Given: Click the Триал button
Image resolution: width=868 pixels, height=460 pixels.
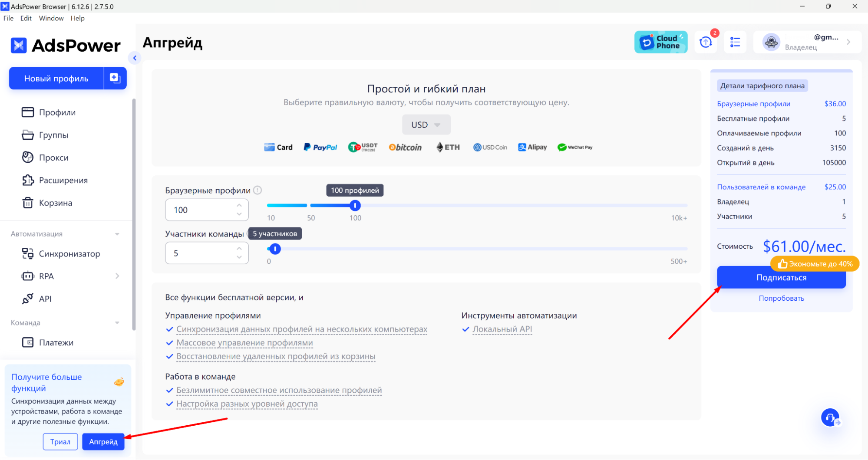Looking at the screenshot, I should click(60, 442).
